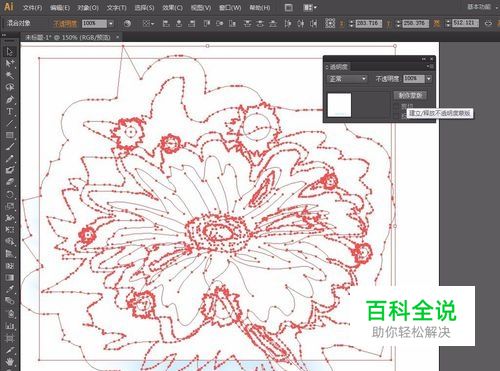Select the Line Segment tool
This screenshot has width=500, height=371.
(x=9, y=123)
